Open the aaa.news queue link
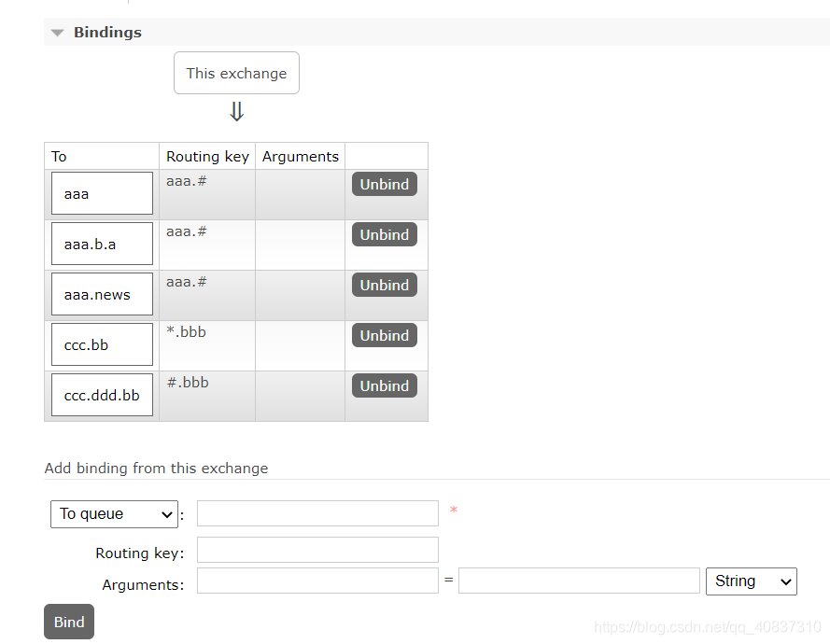Viewport: 830px width, 644px height. coord(102,294)
